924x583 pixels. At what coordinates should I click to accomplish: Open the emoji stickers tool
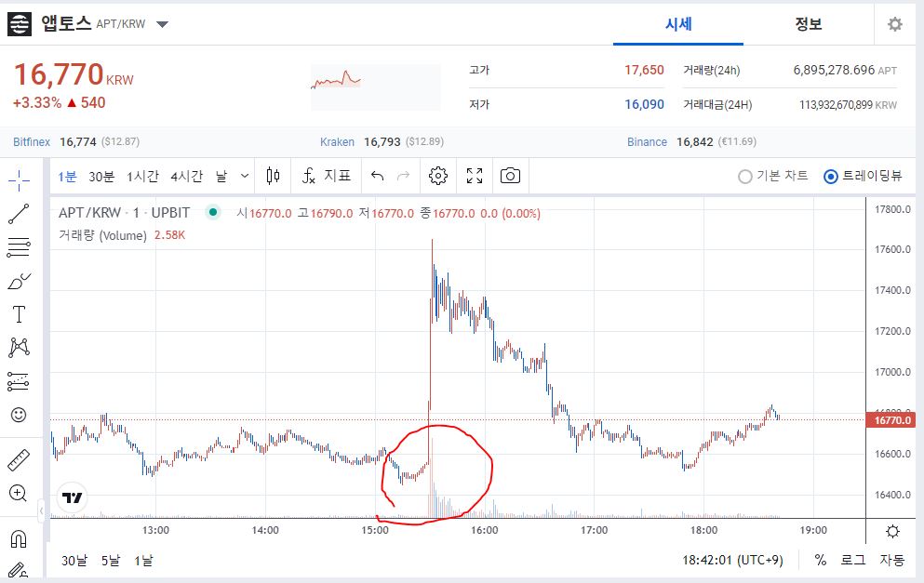tap(20, 416)
